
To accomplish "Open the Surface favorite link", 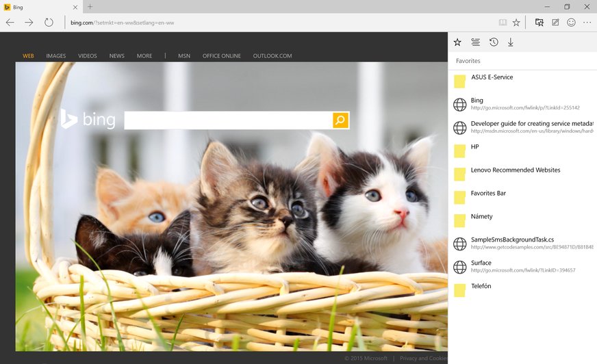I will coord(481,263).
